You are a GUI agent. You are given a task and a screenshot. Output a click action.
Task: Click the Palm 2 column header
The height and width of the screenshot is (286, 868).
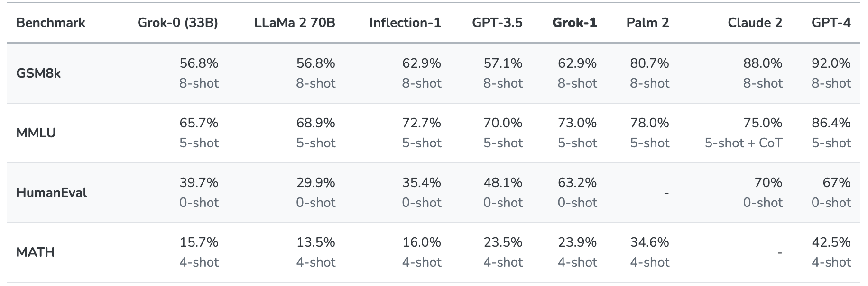pyautogui.click(x=647, y=22)
